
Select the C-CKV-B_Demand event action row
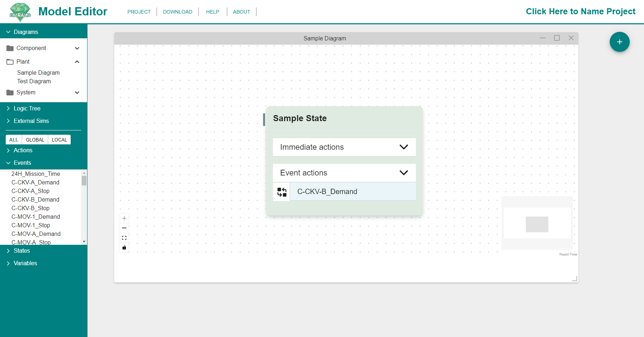click(353, 192)
